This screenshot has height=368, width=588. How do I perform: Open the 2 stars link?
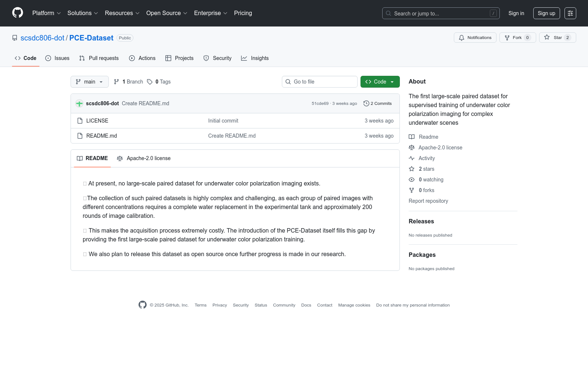422,169
